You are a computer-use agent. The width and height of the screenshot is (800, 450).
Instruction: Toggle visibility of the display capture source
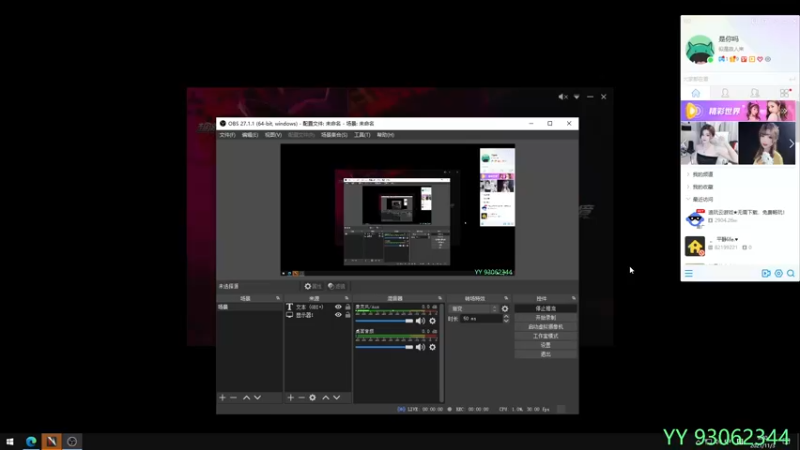(338, 315)
